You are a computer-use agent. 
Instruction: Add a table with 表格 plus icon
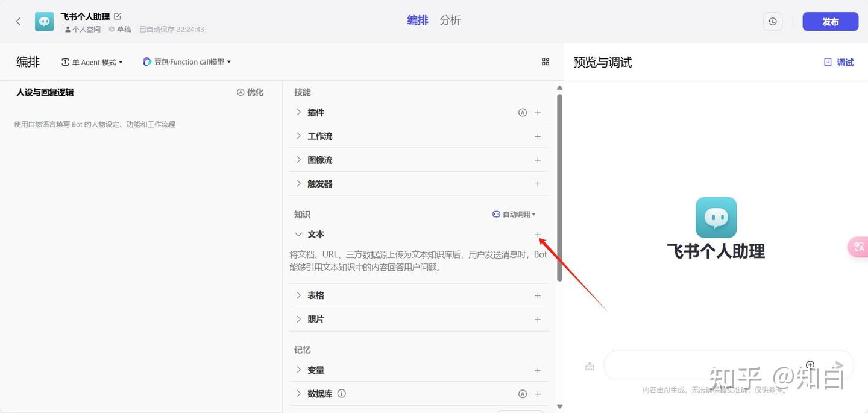point(538,295)
